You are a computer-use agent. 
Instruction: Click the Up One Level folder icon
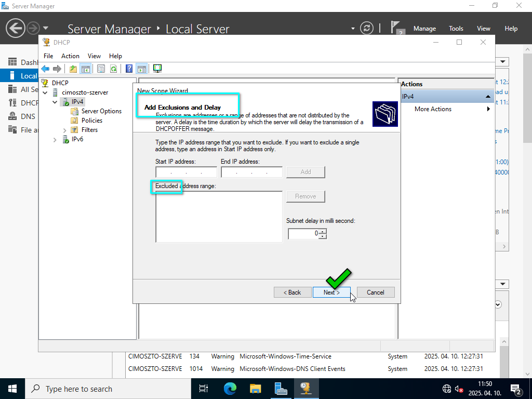coord(73,69)
